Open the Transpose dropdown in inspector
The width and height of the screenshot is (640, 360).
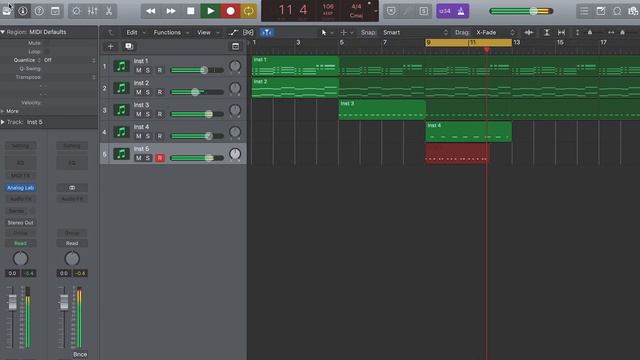click(x=69, y=77)
